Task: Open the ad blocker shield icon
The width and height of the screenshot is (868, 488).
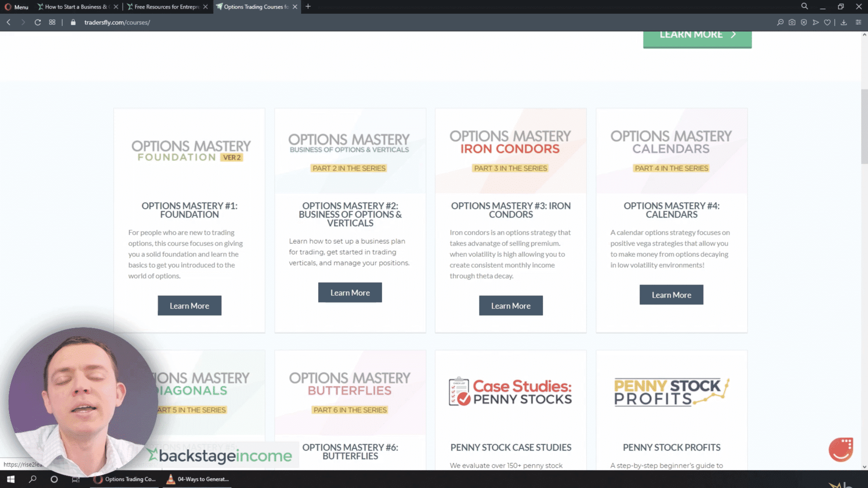Action: (x=804, y=22)
